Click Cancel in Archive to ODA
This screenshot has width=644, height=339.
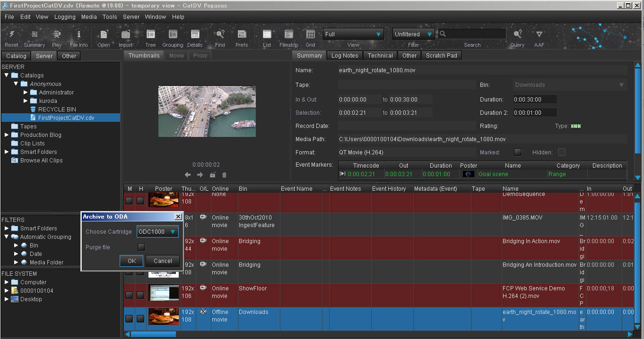(163, 261)
